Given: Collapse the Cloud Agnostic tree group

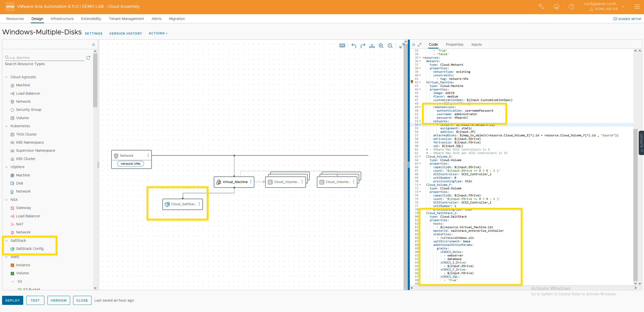Looking at the screenshot, I should click(7, 77).
